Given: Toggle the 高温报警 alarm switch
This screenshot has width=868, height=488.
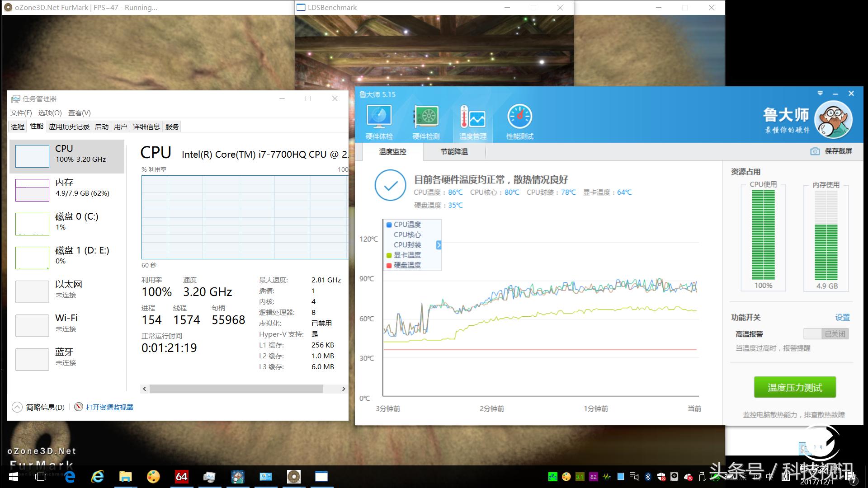Looking at the screenshot, I should click(x=826, y=334).
